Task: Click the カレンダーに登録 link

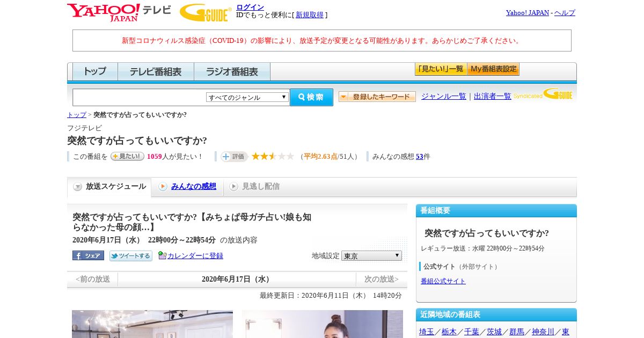Action: point(195,256)
